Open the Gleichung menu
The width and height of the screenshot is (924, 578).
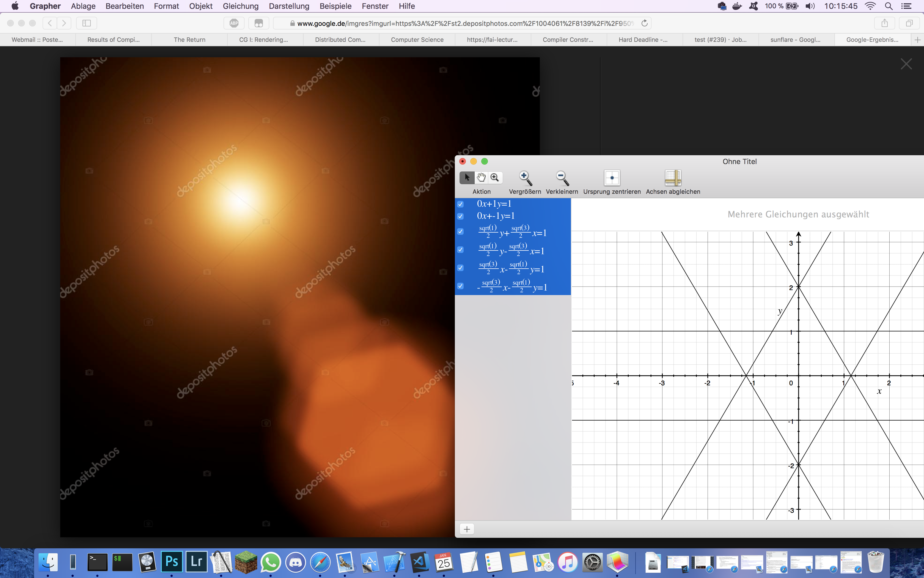coord(241,6)
